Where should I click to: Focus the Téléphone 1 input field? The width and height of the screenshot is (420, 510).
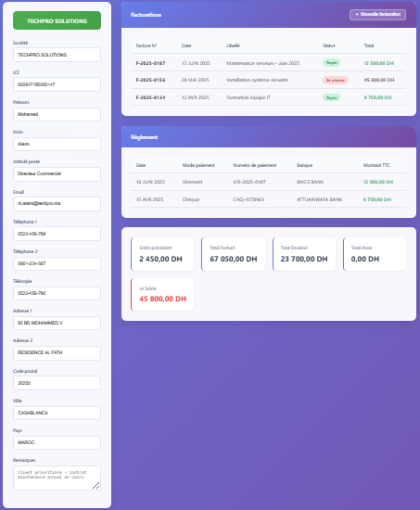tap(57, 234)
